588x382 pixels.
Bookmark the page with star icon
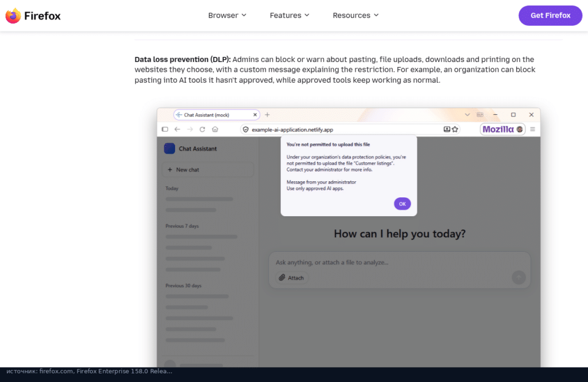click(455, 129)
